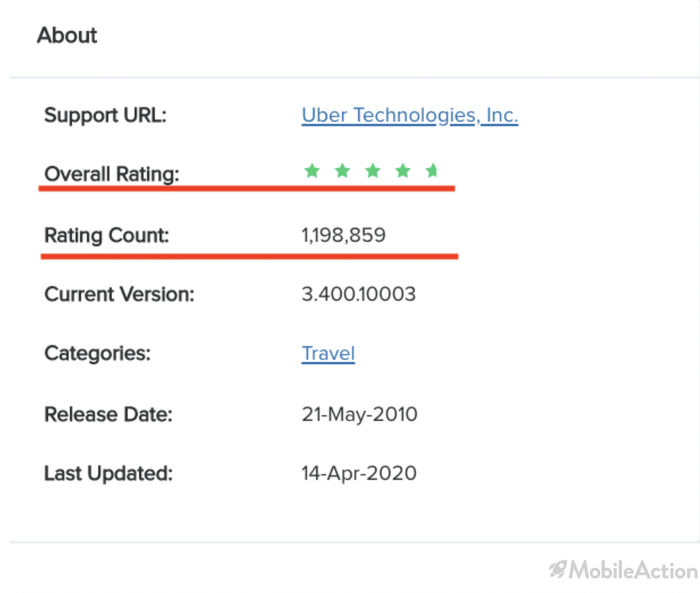The image size is (700, 593).
Task: Click the Last Updated label
Action: pos(108,473)
